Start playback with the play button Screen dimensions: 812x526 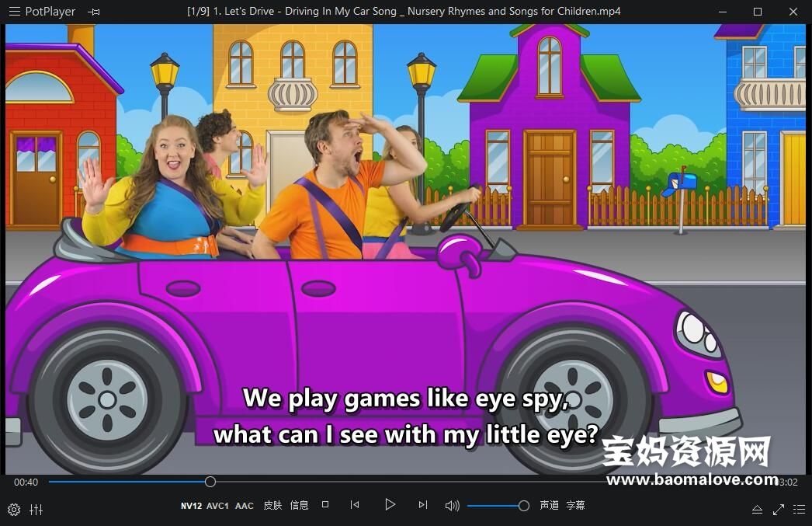pyautogui.click(x=390, y=505)
